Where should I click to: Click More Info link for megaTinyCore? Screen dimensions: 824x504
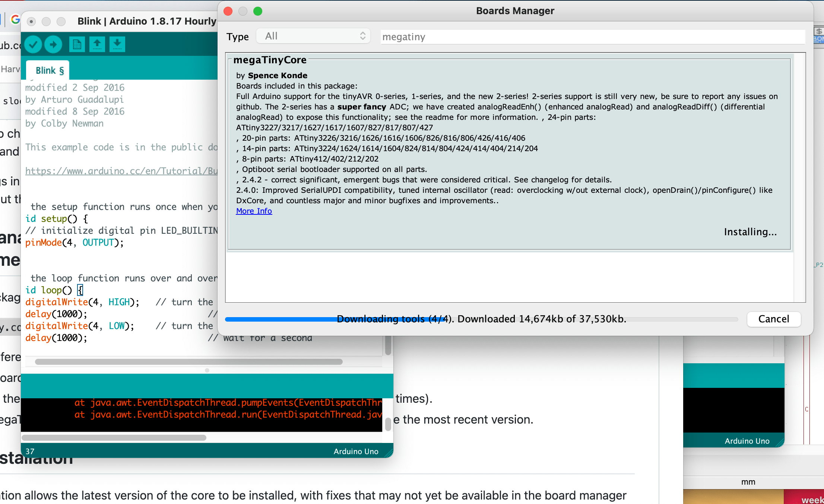click(253, 211)
